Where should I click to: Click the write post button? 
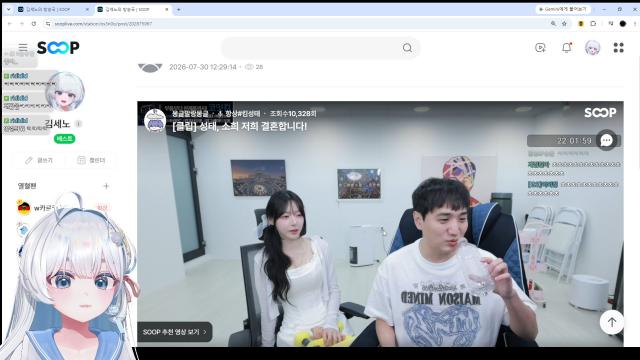pyautogui.click(x=39, y=160)
